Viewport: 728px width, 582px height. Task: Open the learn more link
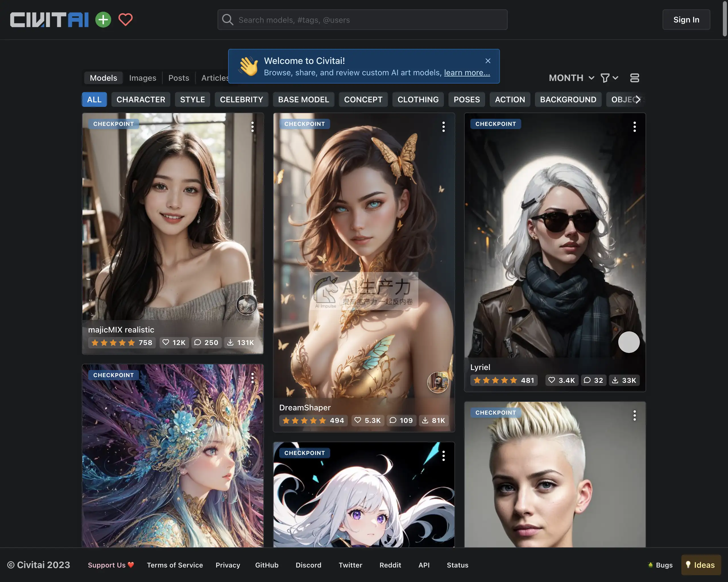(x=467, y=72)
